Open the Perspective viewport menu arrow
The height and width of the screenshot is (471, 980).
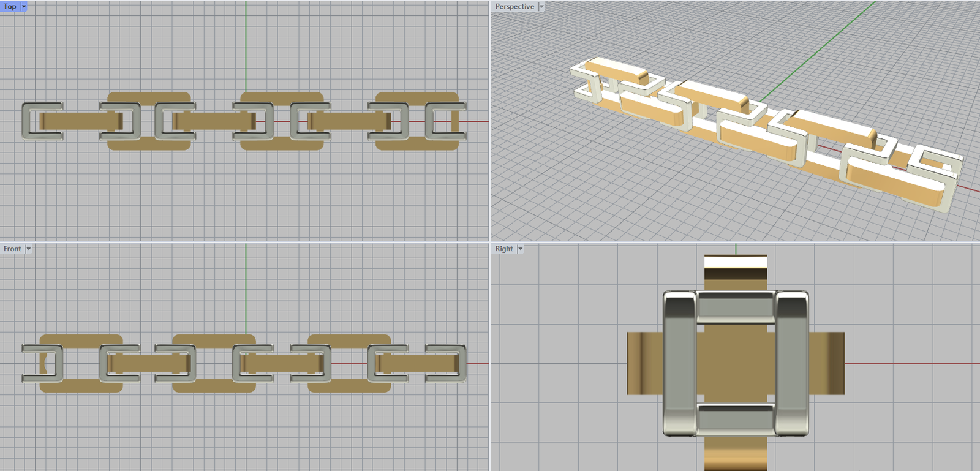541,7
